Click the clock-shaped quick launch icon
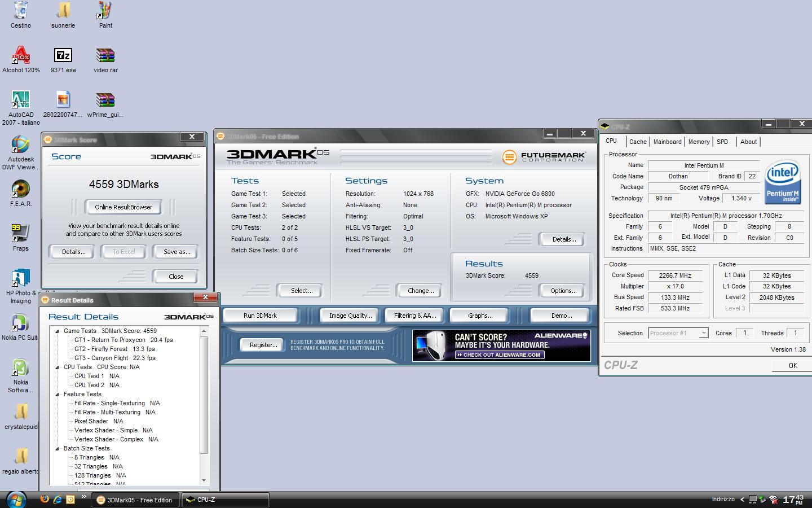The height and width of the screenshot is (508, 812). [x=70, y=499]
